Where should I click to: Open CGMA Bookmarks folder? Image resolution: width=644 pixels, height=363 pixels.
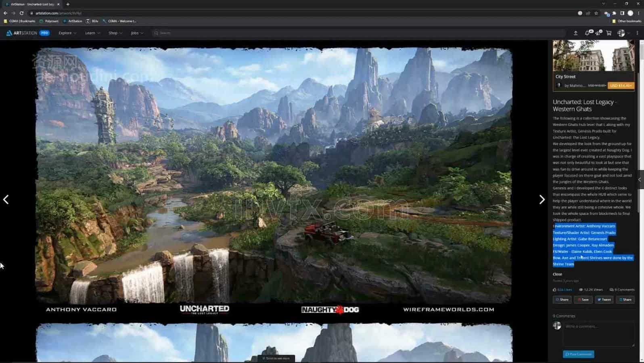coord(19,21)
